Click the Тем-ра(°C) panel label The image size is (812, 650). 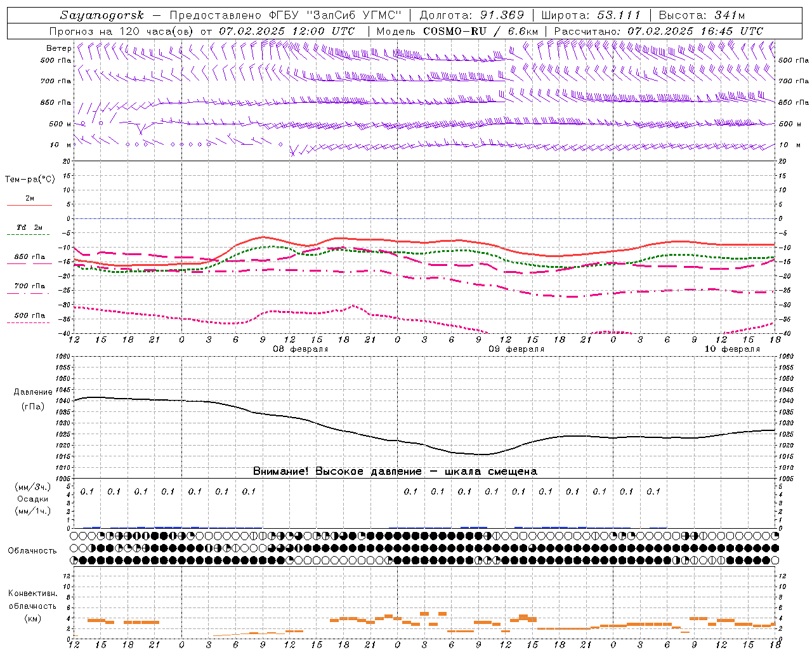point(30,180)
